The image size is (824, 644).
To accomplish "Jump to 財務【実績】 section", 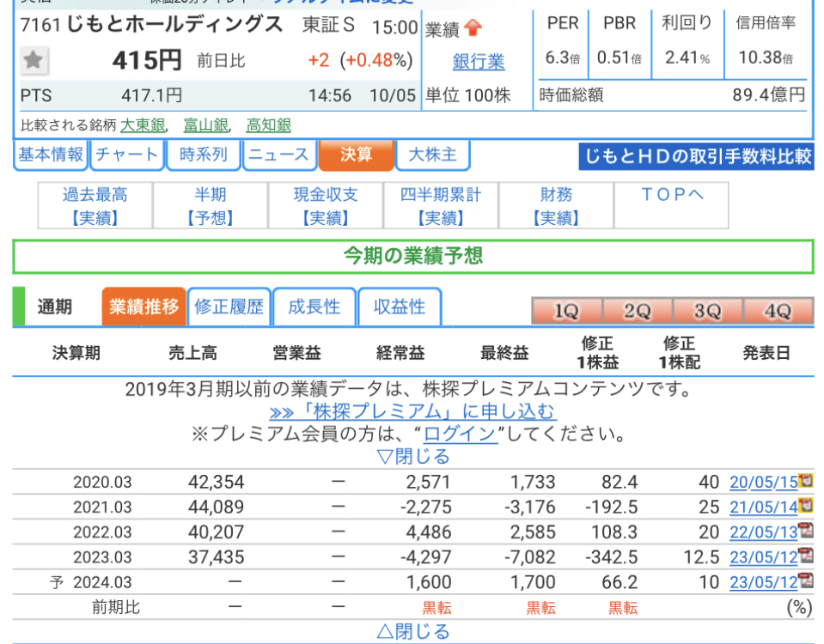I will (556, 205).
